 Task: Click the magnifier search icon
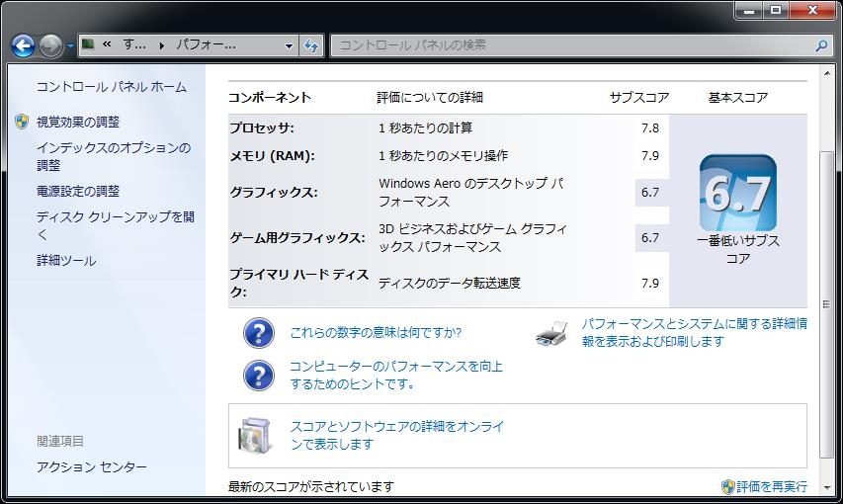point(821,45)
